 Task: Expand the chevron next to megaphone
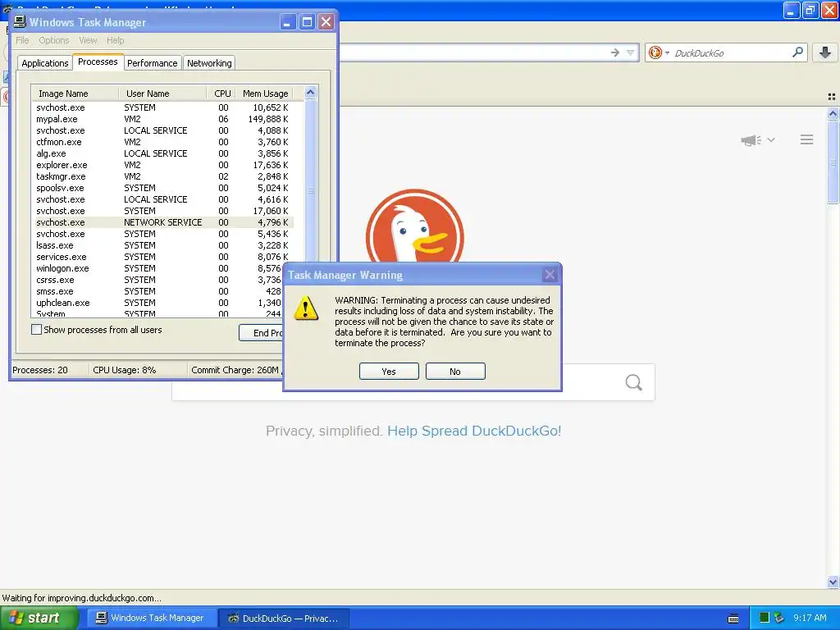(x=771, y=139)
